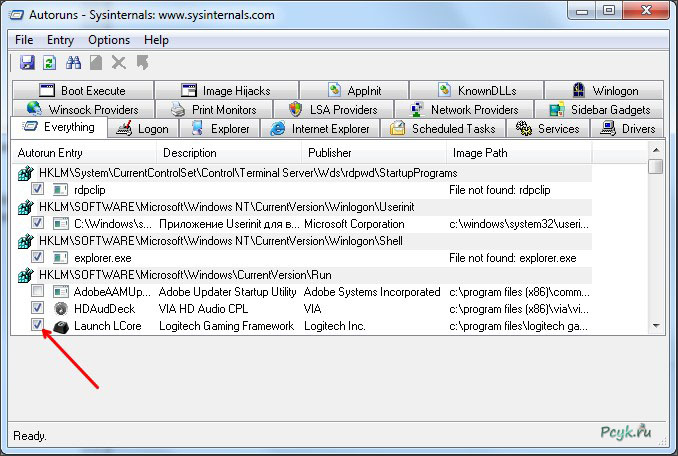The image size is (678, 456).
Task: Click the Find binoculars icon
Action: pyautogui.click(x=74, y=63)
